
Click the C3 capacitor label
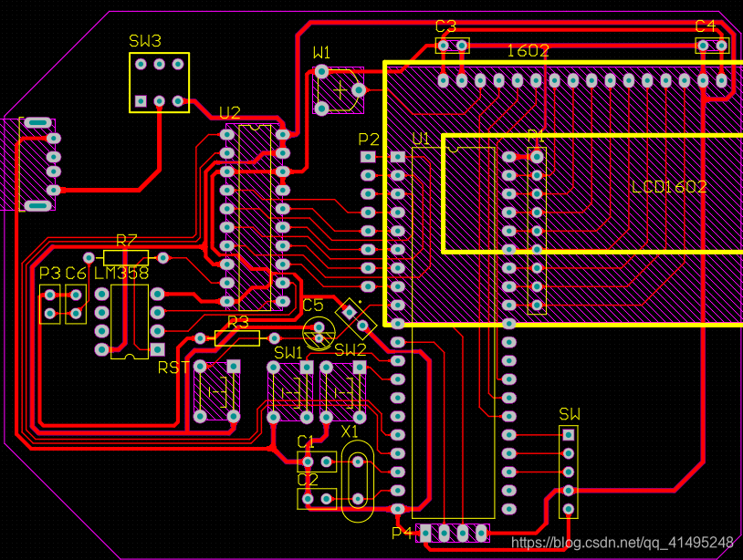click(445, 26)
